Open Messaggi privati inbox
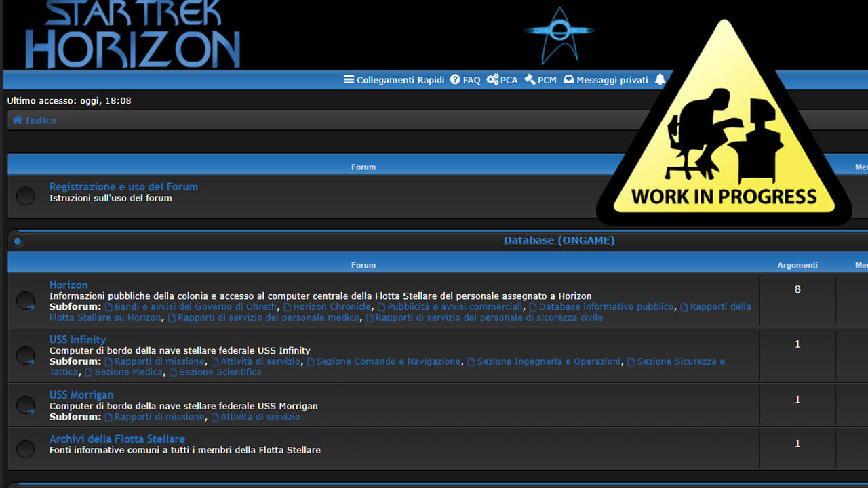 (x=606, y=80)
